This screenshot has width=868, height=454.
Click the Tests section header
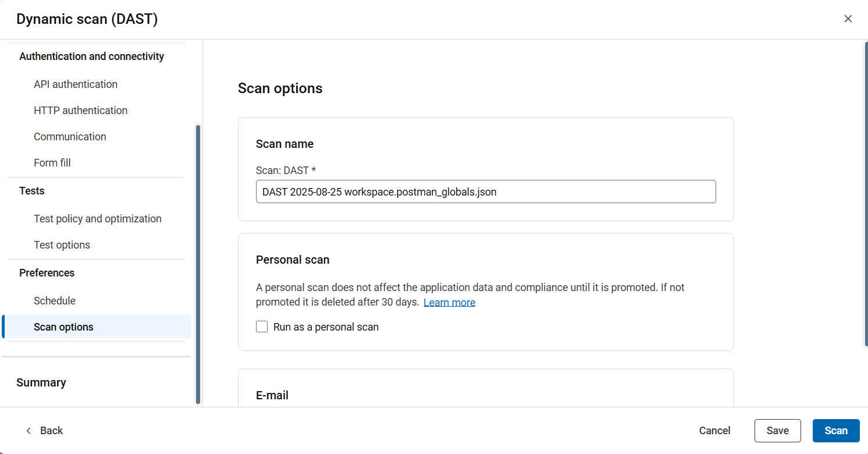[31, 190]
